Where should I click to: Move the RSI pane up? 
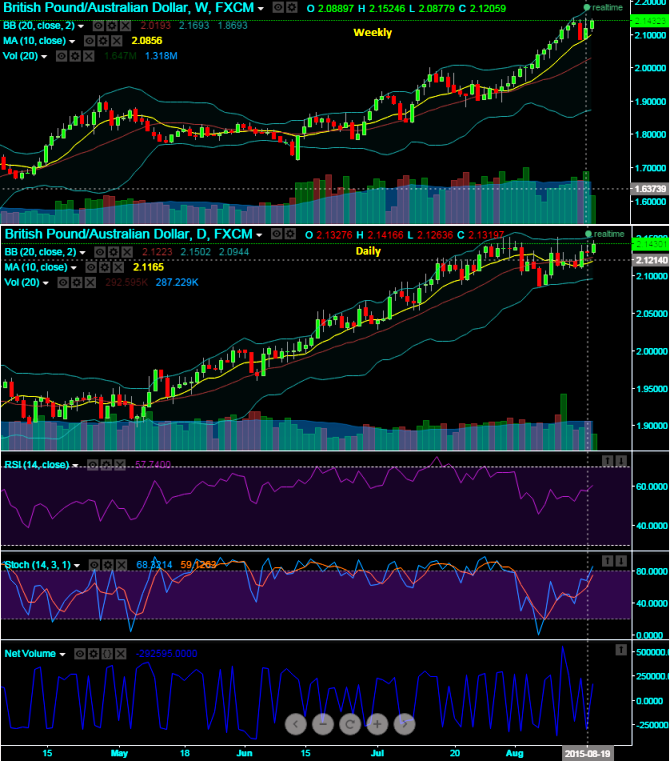[607, 461]
